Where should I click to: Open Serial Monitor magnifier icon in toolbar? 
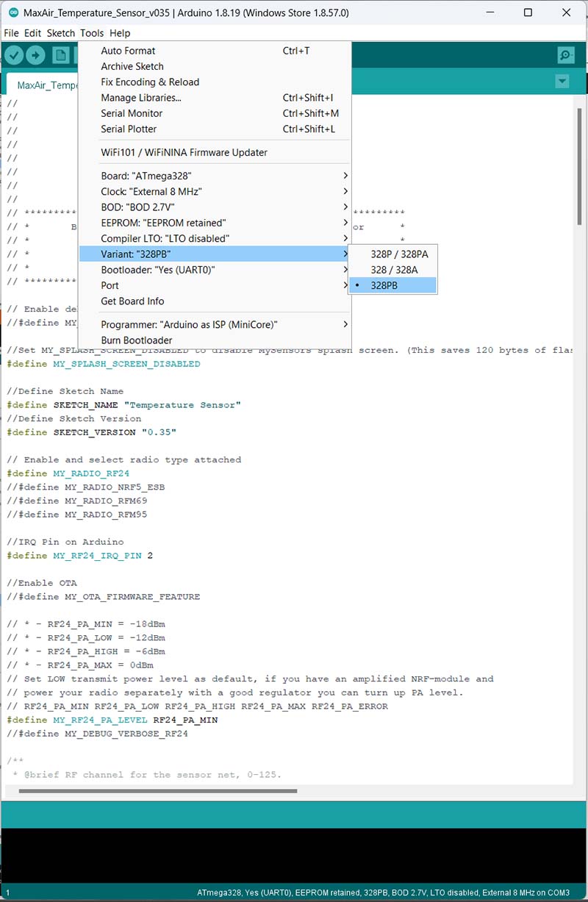[x=565, y=56]
